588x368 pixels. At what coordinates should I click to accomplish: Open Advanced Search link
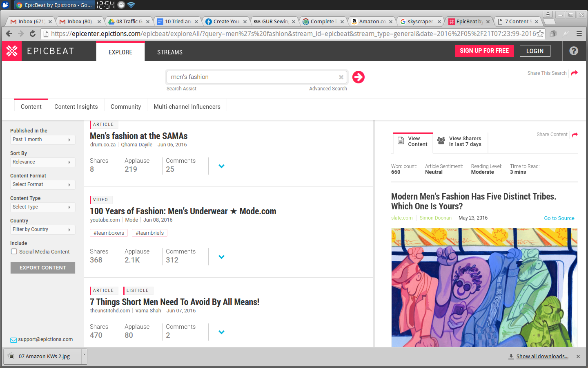[x=328, y=89]
